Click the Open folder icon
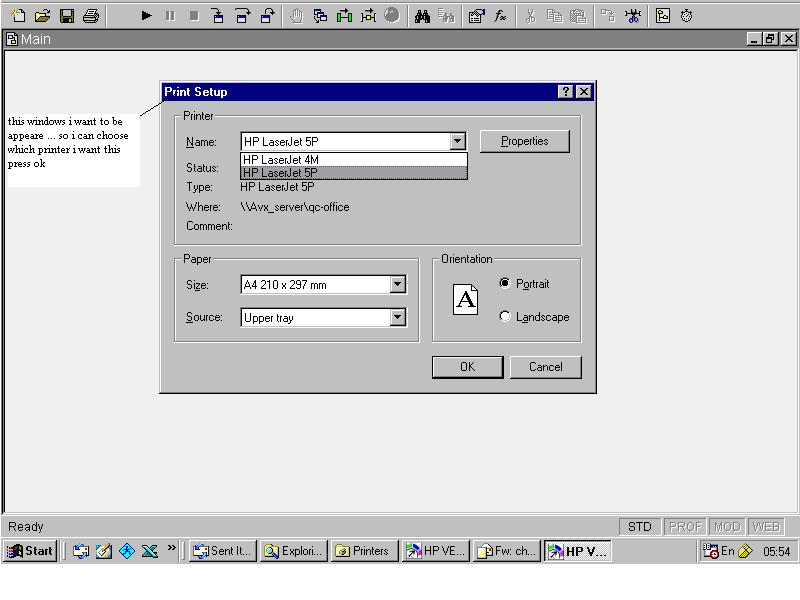The height and width of the screenshot is (600, 800). coord(43,16)
